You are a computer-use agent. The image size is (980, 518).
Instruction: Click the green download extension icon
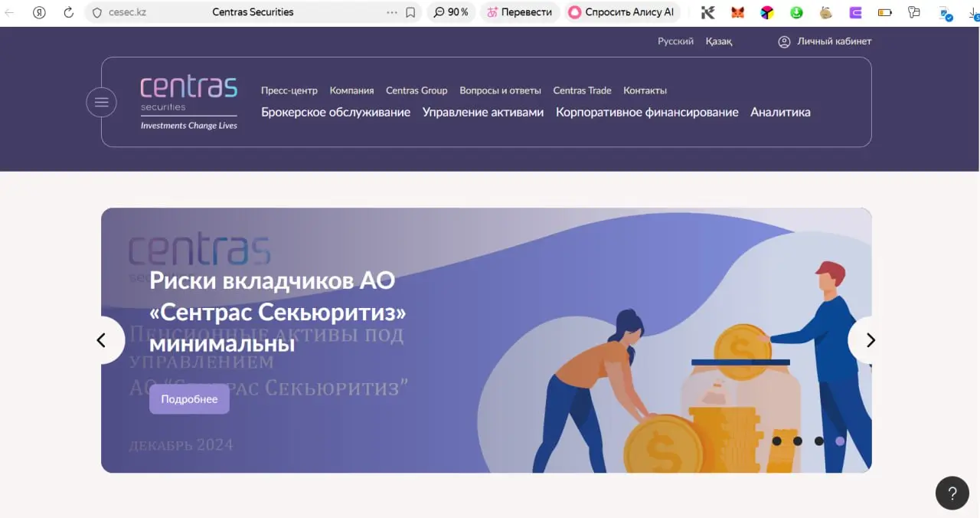point(796,12)
